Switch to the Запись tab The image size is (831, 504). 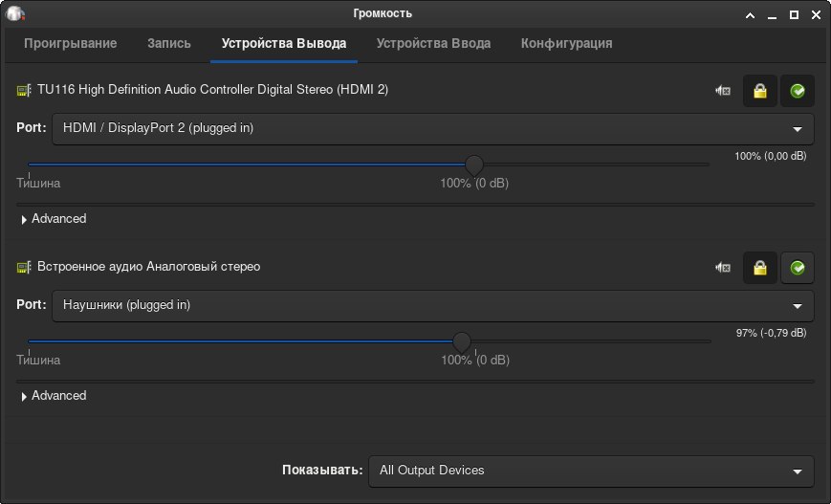click(x=169, y=43)
